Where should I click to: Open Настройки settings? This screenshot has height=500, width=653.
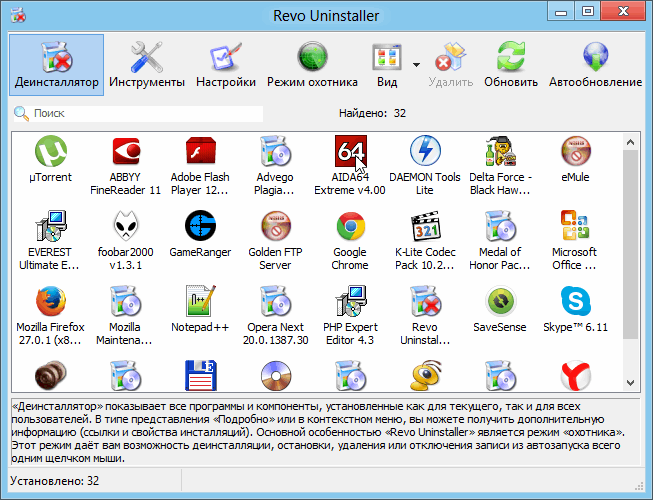pos(226,65)
